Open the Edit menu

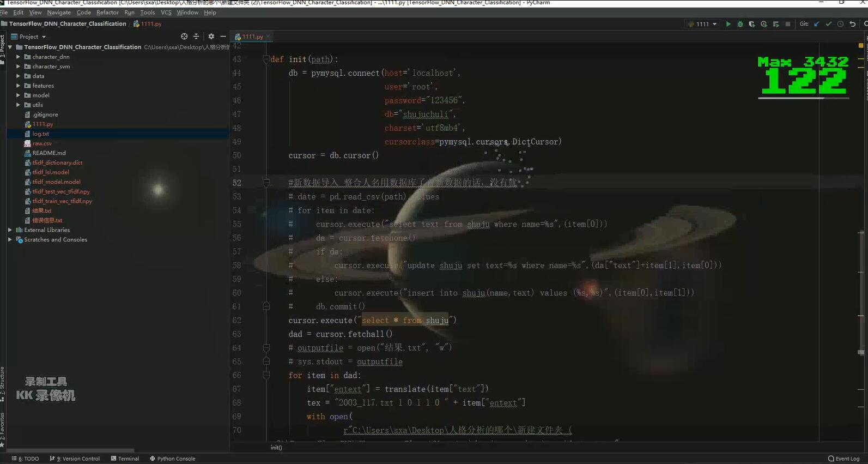19,13
